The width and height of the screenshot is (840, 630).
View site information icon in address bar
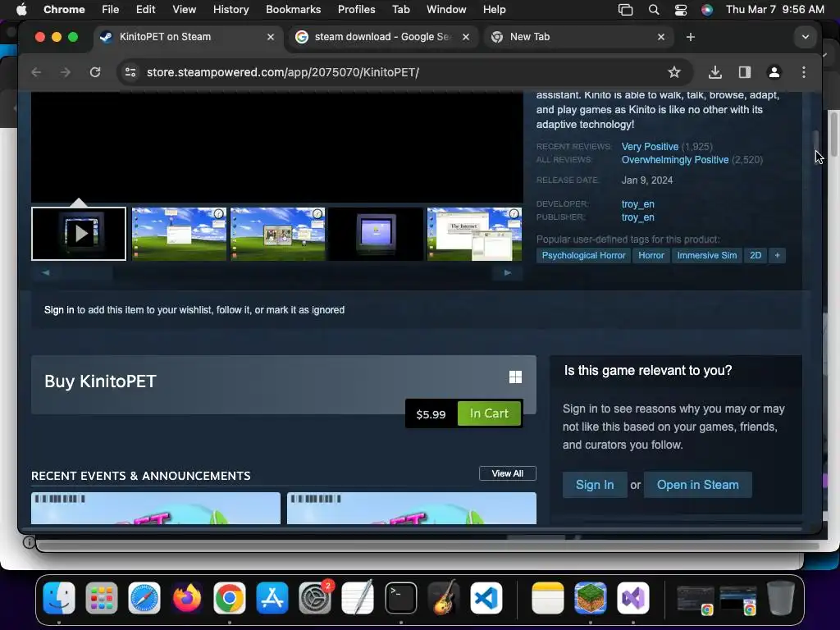130,72
